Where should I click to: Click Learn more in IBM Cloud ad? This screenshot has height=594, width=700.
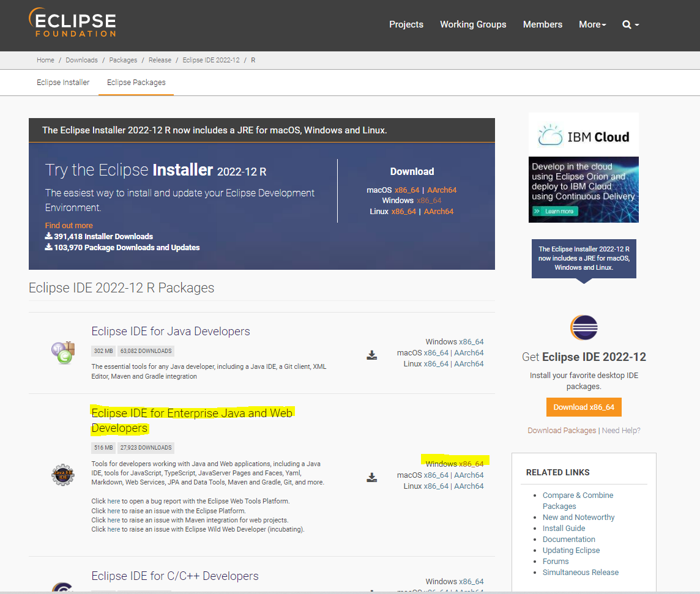556,211
